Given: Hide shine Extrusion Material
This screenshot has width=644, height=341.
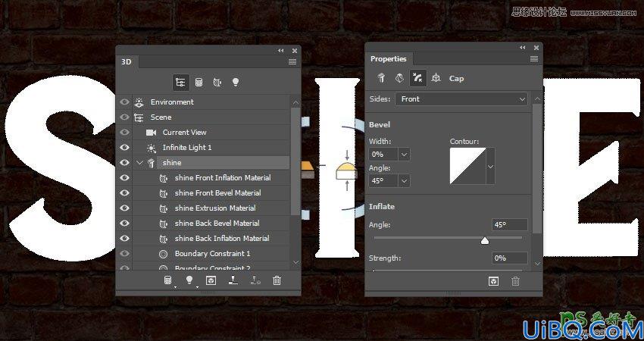Looking at the screenshot, I should click(x=124, y=208).
